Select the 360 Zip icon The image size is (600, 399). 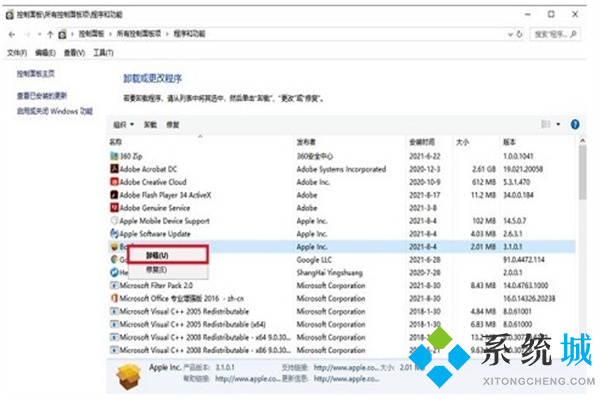(114, 156)
